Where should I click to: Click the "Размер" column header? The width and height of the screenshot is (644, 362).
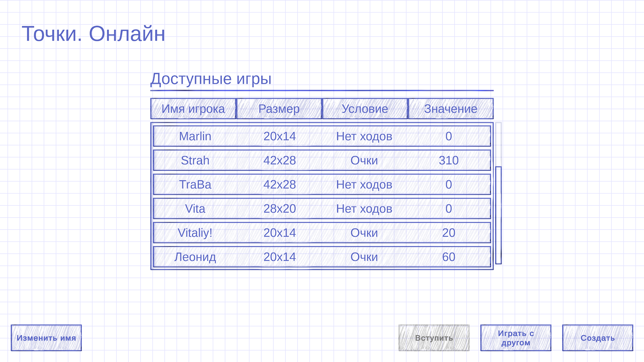coord(279,109)
